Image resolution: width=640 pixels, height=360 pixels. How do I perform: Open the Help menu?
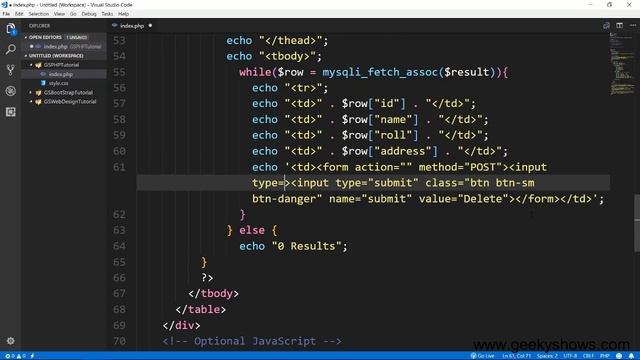tap(123, 14)
